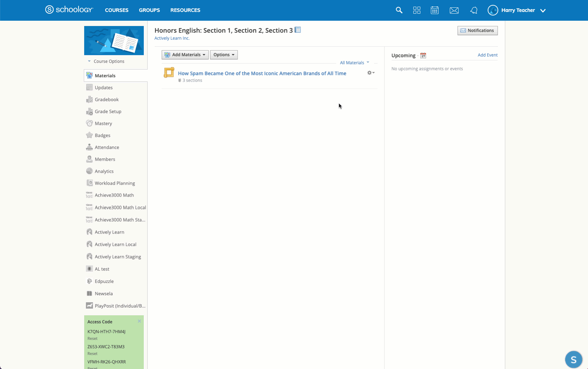Open the notifications bell icon
588x369 pixels.
[474, 11]
